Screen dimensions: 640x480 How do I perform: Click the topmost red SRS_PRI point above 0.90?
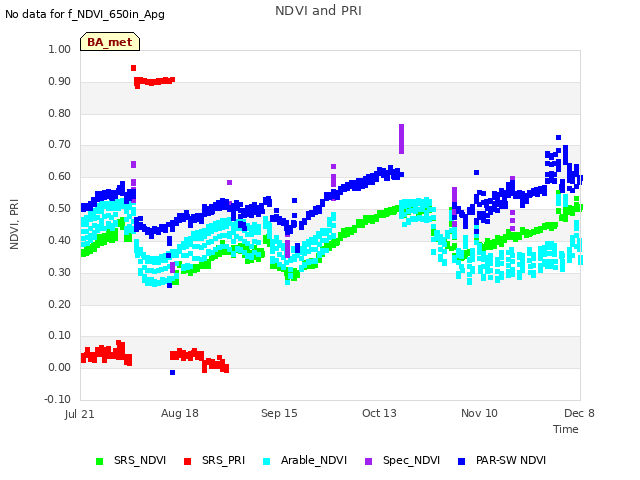[x=133, y=68]
